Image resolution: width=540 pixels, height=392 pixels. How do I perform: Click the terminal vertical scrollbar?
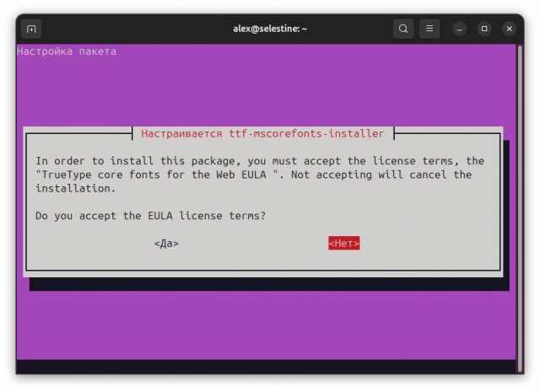pos(520,208)
